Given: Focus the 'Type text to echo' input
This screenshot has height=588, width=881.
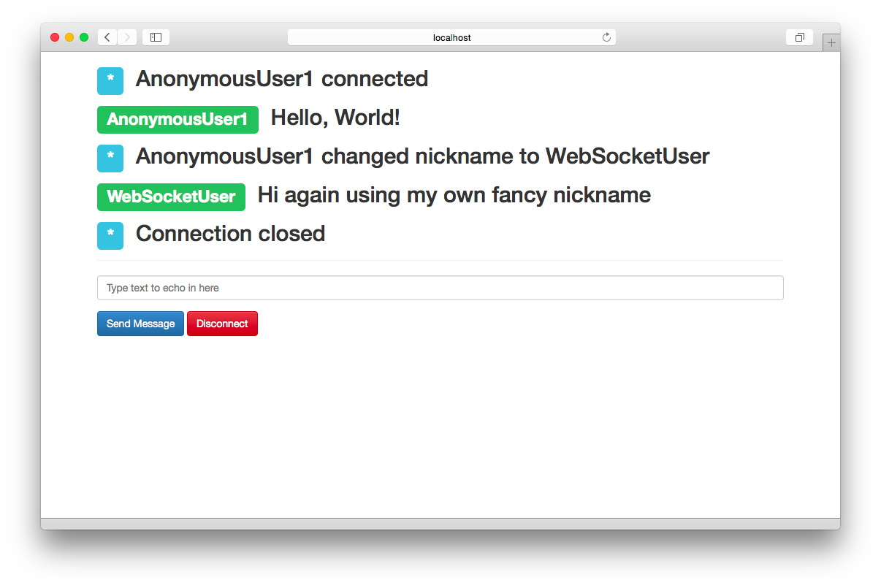Looking at the screenshot, I should [x=440, y=288].
